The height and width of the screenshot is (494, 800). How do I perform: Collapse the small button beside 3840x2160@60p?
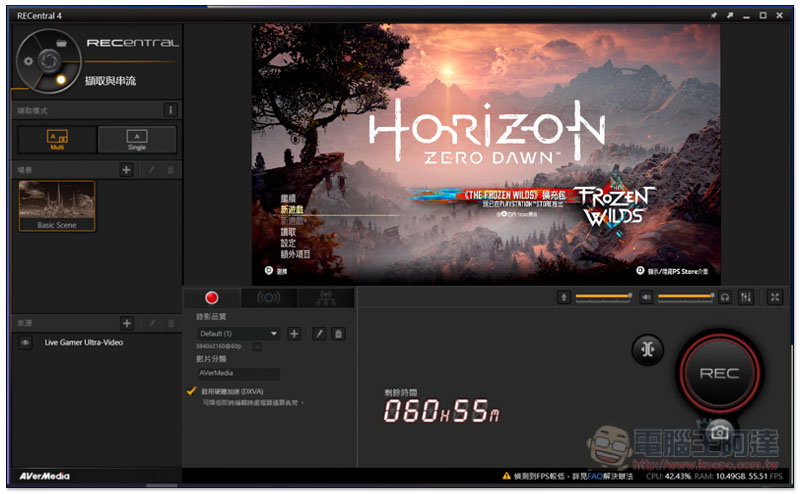click(257, 347)
